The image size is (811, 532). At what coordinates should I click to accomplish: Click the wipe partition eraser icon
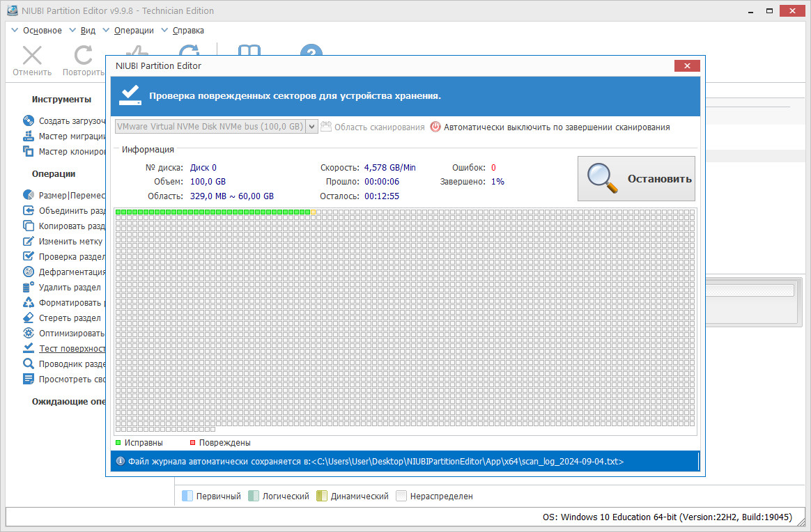(x=29, y=318)
